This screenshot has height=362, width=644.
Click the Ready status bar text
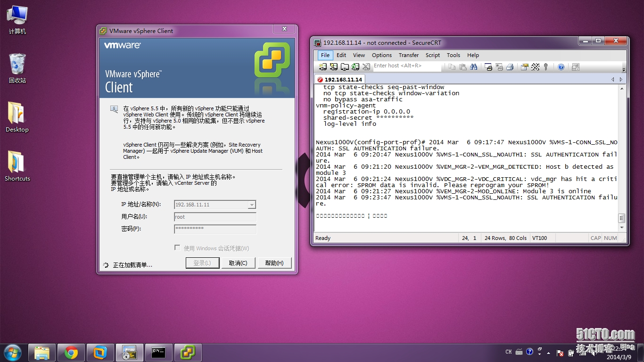pyautogui.click(x=323, y=238)
